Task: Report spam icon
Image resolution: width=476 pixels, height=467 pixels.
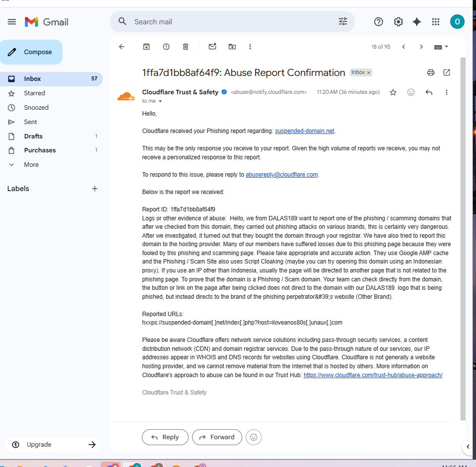Action: (166, 47)
